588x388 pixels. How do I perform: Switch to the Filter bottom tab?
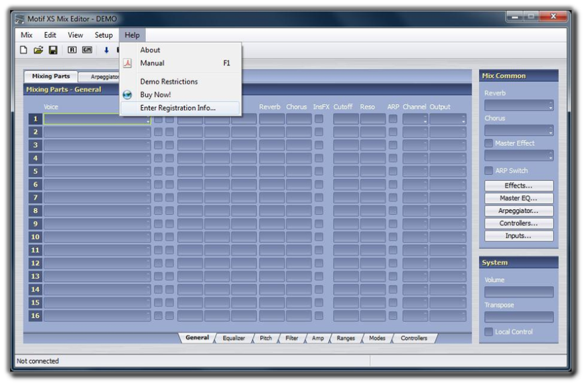(x=292, y=338)
